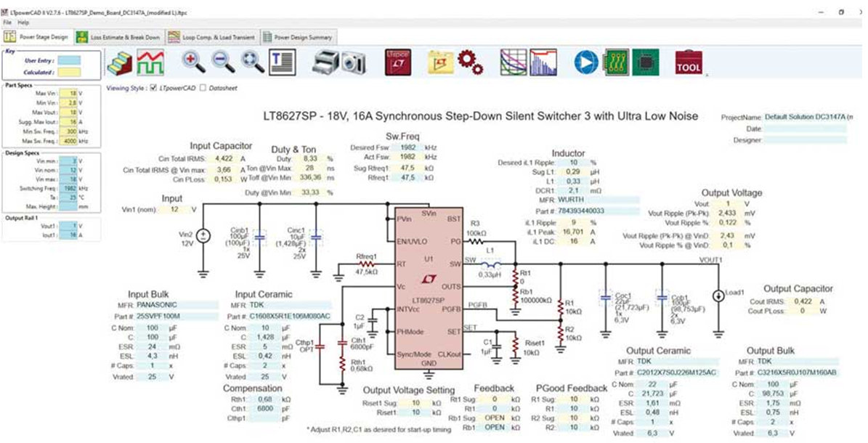Click the zoom in magnifier icon
The height and width of the screenshot is (443, 868).
tap(194, 62)
